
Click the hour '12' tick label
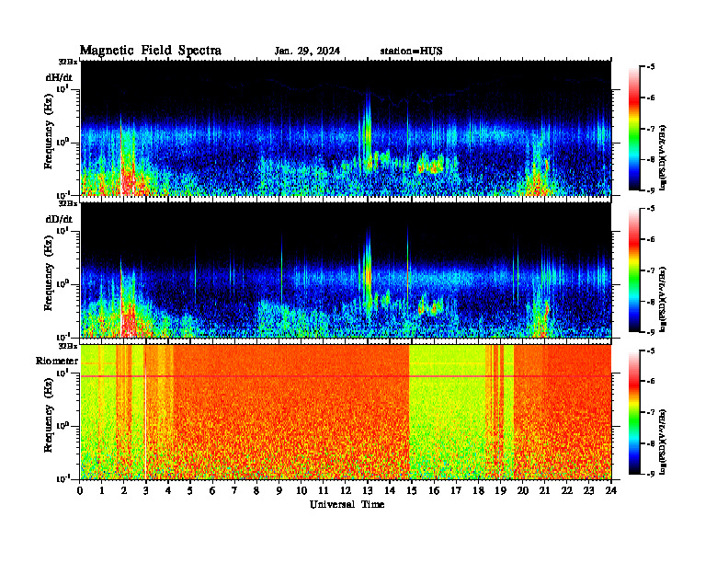(346, 490)
